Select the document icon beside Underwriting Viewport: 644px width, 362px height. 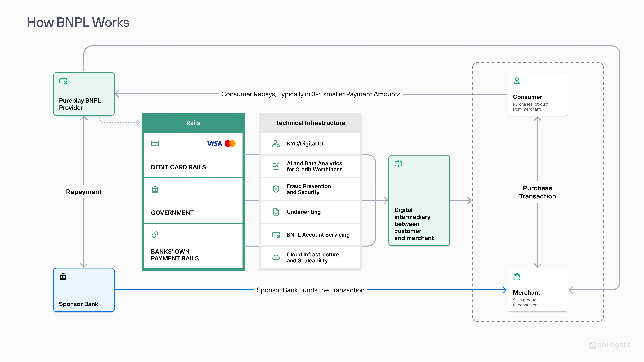276,212
